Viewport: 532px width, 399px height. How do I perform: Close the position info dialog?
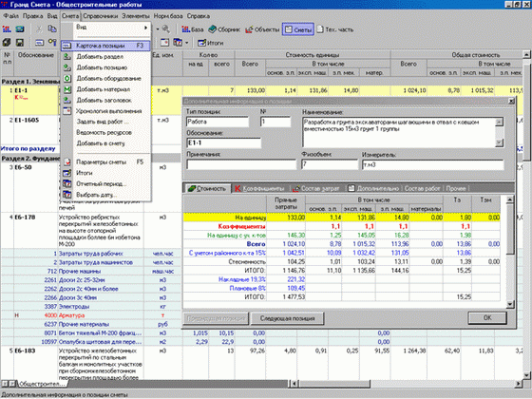pos(511,101)
